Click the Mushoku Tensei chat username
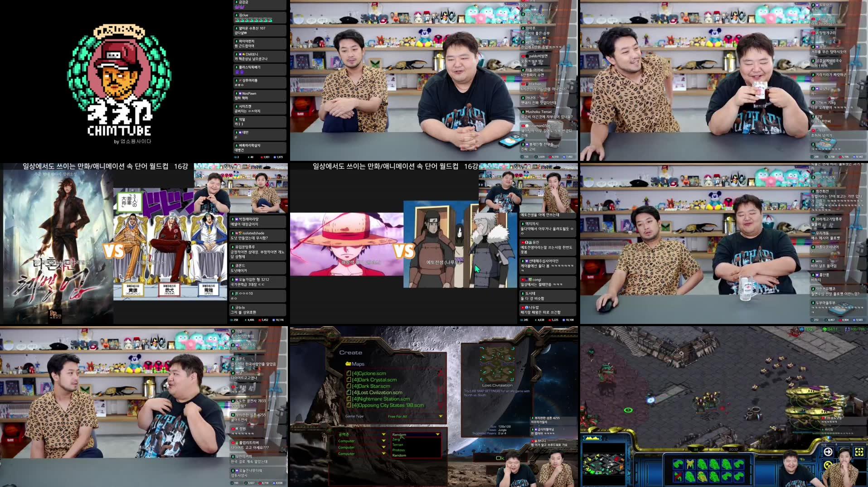The width and height of the screenshot is (868, 487). [538, 111]
